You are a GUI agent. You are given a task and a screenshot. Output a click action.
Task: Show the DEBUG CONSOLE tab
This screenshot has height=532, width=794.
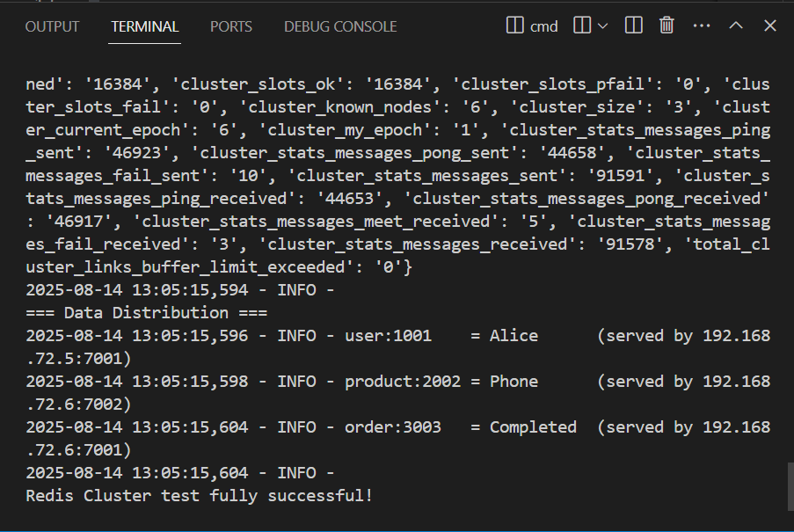(340, 26)
